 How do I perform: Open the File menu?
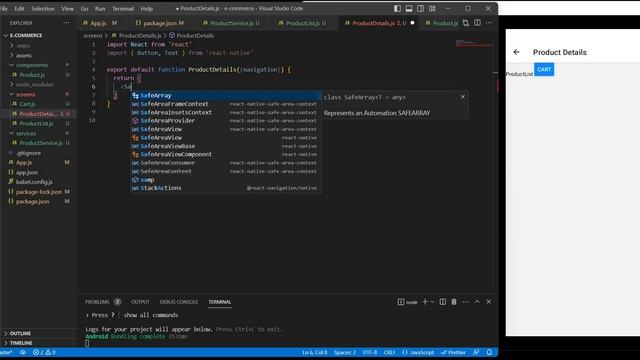coord(4,8)
